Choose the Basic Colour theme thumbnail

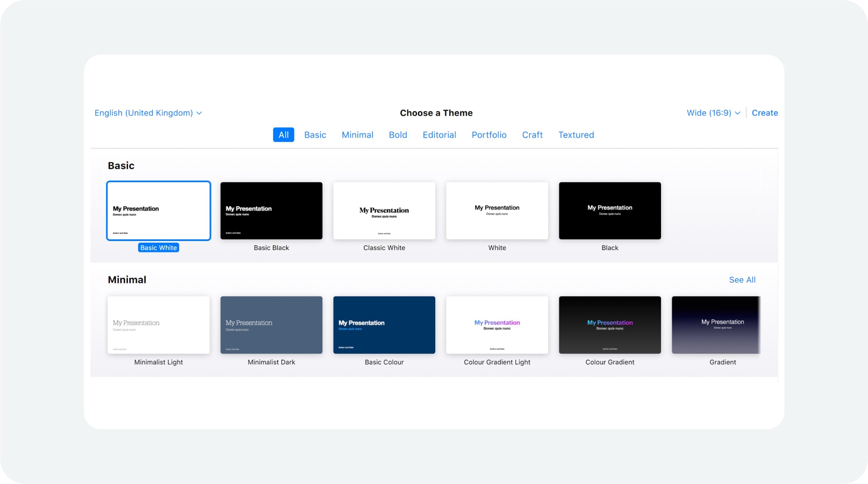[x=384, y=325]
